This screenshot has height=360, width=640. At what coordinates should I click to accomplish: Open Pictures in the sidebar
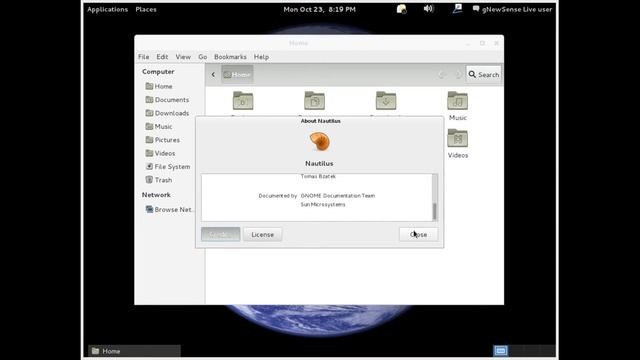163,140
